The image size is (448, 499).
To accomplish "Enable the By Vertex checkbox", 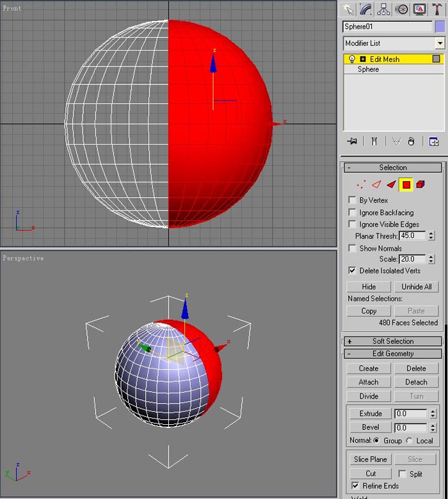I will [352, 200].
